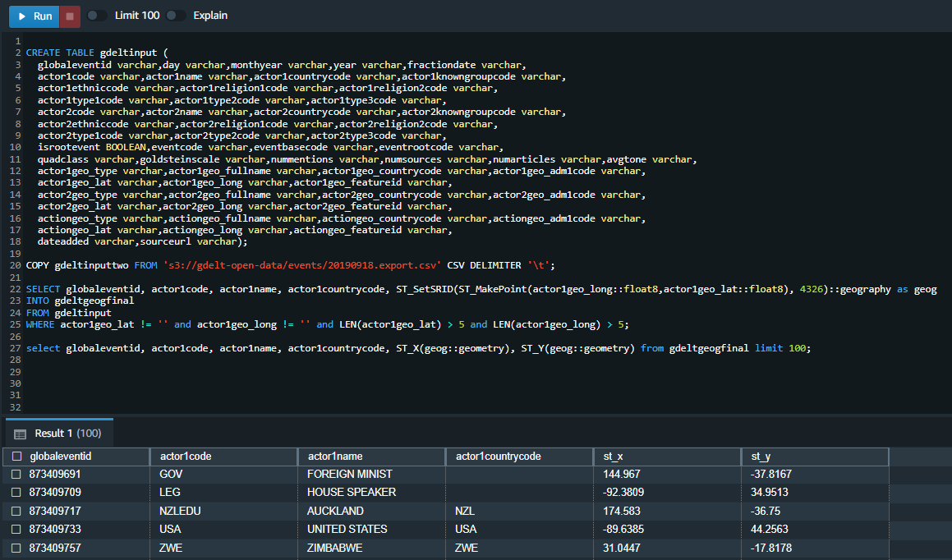Toggle the Limit 100 switch
This screenshot has height=560, width=952.
click(96, 16)
